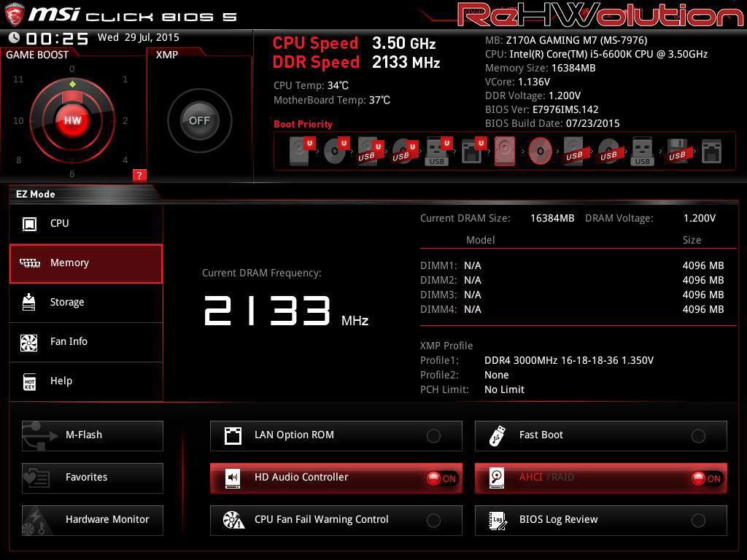Select the highlighted red hard drive boot icon

(x=505, y=152)
